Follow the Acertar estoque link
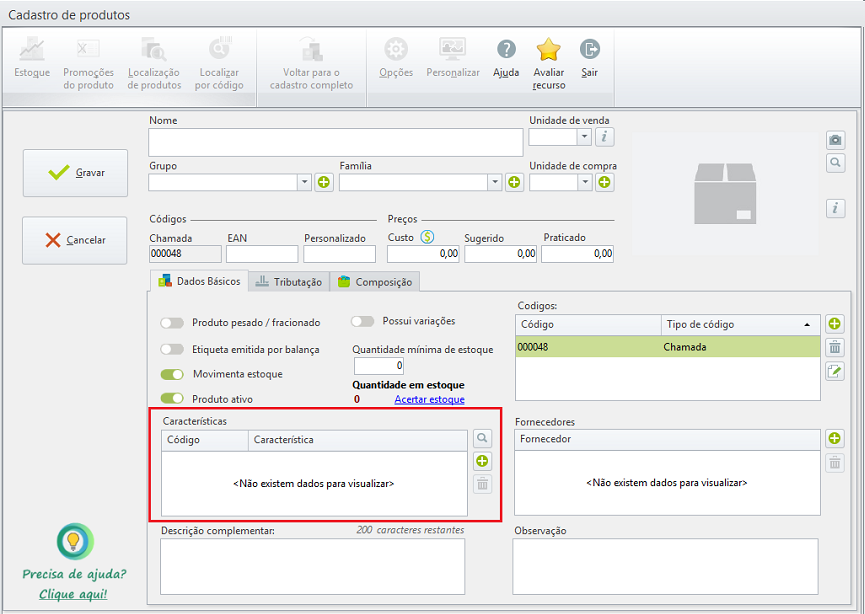 [x=429, y=400]
